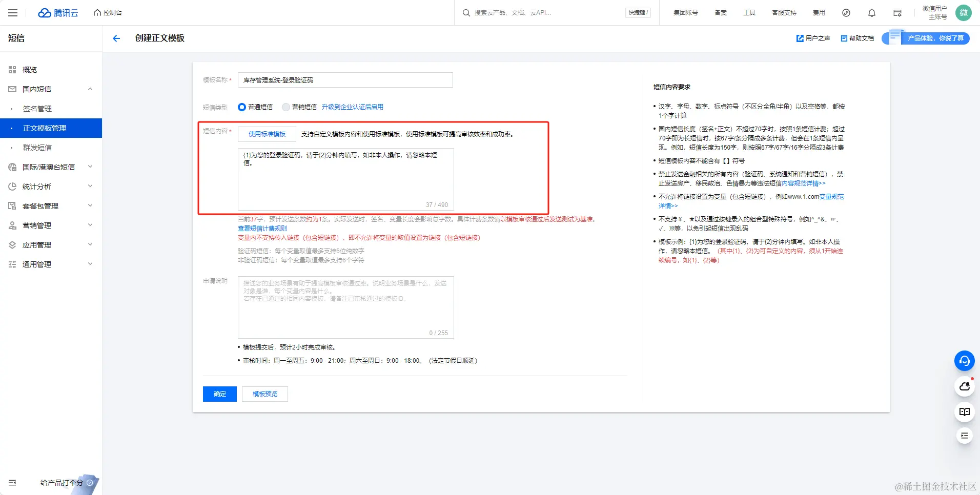The width and height of the screenshot is (980, 495).
Task: Click the floating list menu icon
Action: tap(964, 436)
